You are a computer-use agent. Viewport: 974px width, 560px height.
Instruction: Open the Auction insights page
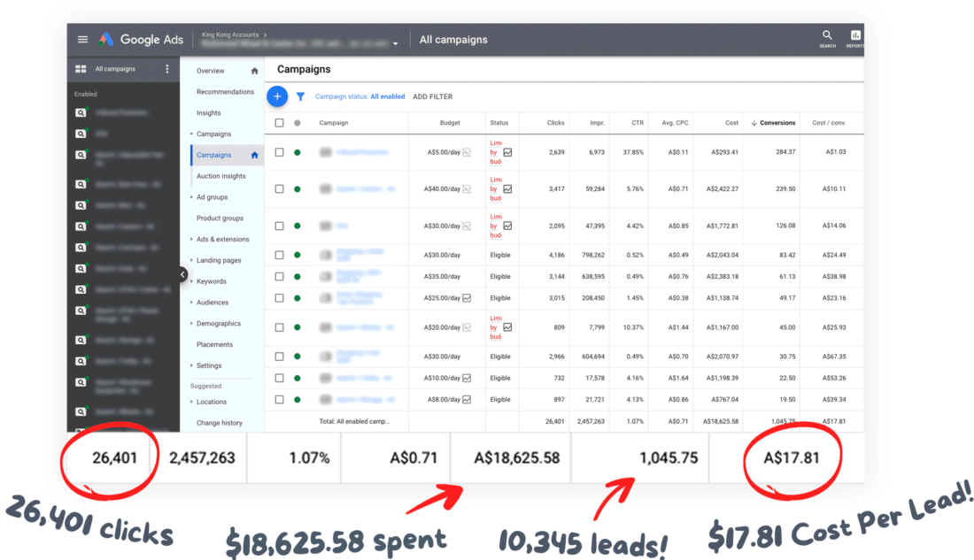(x=220, y=176)
